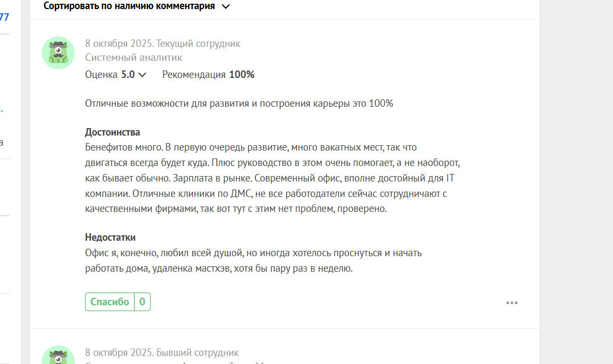Click the Рекомендация 100% label
The height and width of the screenshot is (364, 613).
208,75
